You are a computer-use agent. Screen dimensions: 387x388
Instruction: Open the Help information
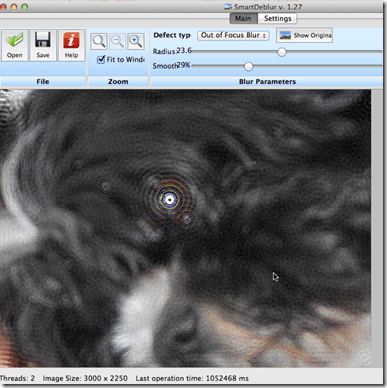71,45
